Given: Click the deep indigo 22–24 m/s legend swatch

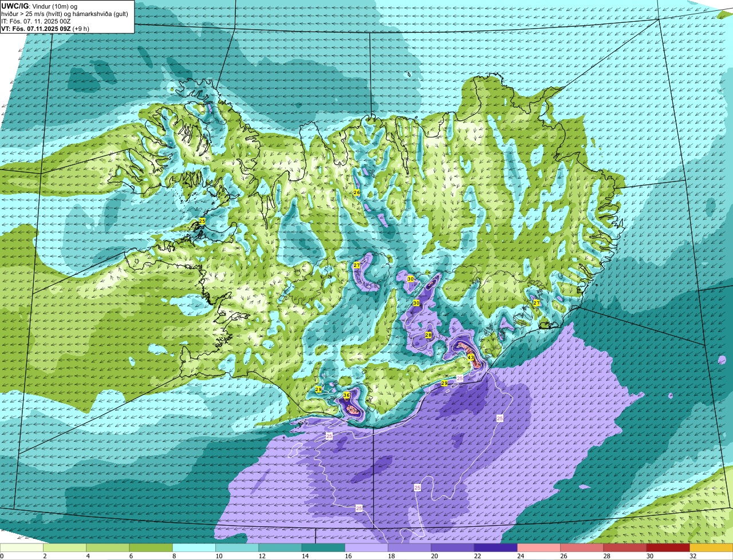Looking at the screenshot, I should [x=495, y=547].
